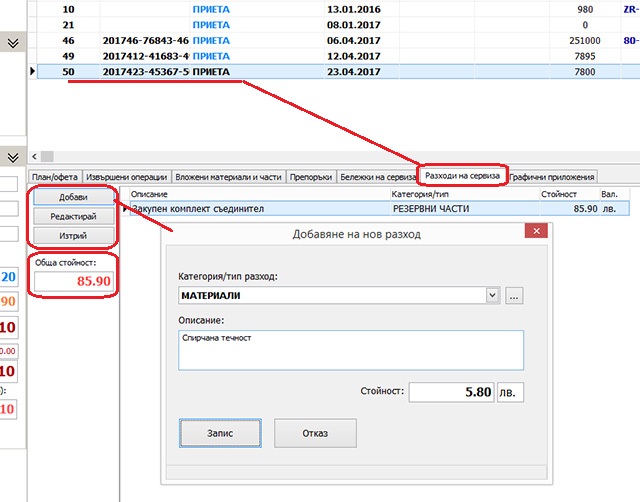Collapse the upper left panel chevron
The width and height of the screenshot is (640, 502).
click(13, 43)
